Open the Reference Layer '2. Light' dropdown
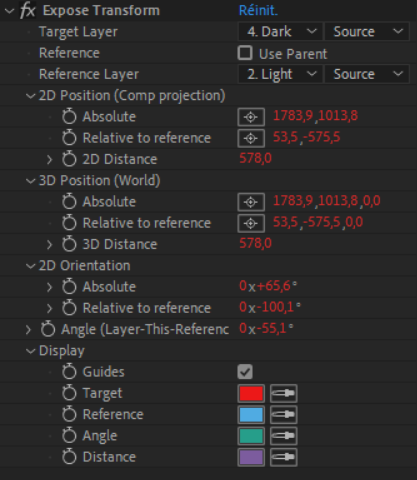The height and width of the screenshot is (480, 417). pos(280,74)
